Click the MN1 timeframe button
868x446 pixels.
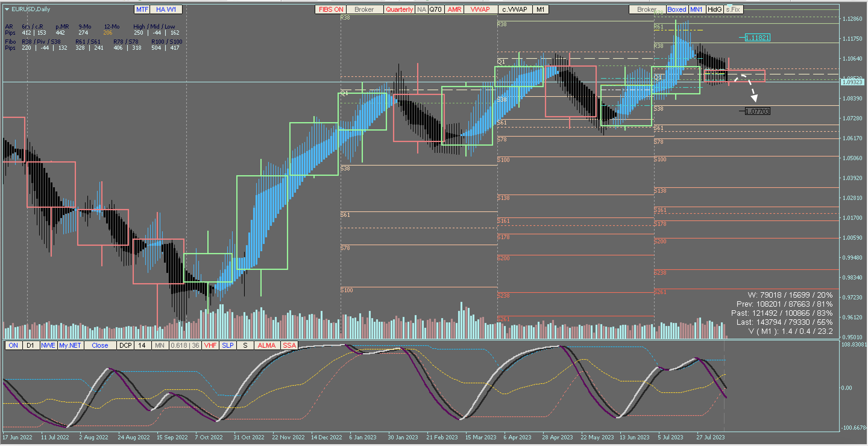click(x=696, y=9)
